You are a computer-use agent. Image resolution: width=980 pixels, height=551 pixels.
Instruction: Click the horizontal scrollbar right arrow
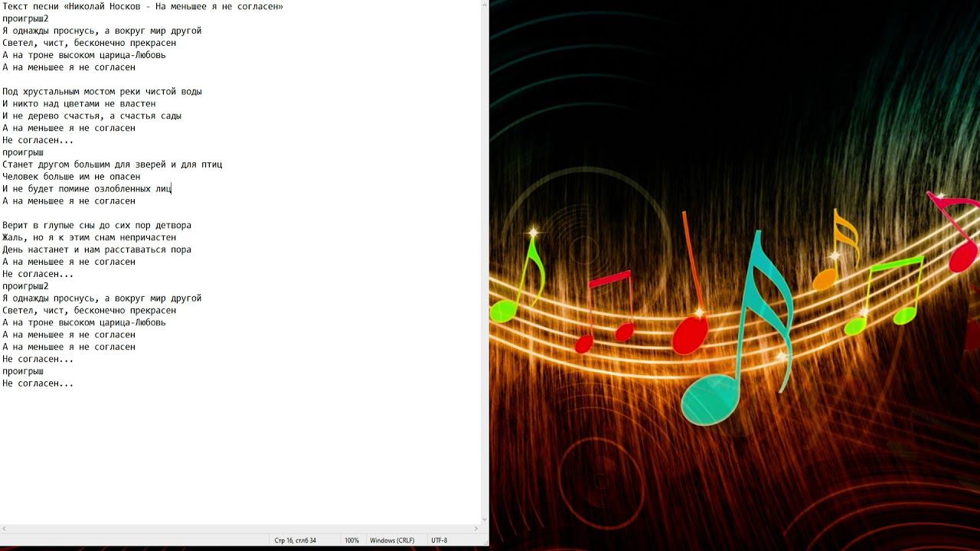pos(476,528)
